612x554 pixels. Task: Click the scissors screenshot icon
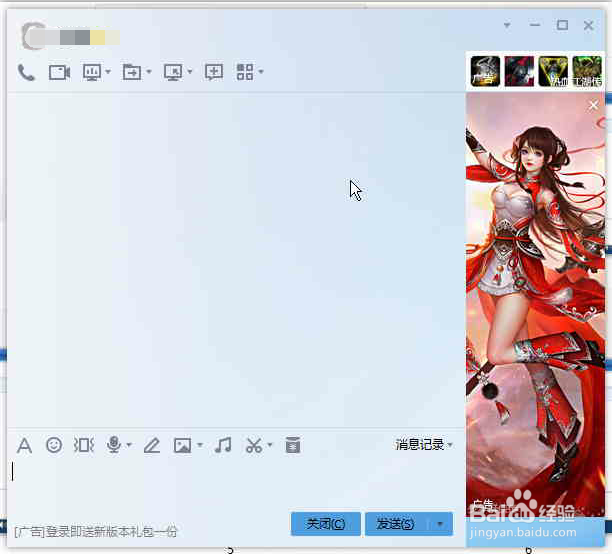(254, 445)
